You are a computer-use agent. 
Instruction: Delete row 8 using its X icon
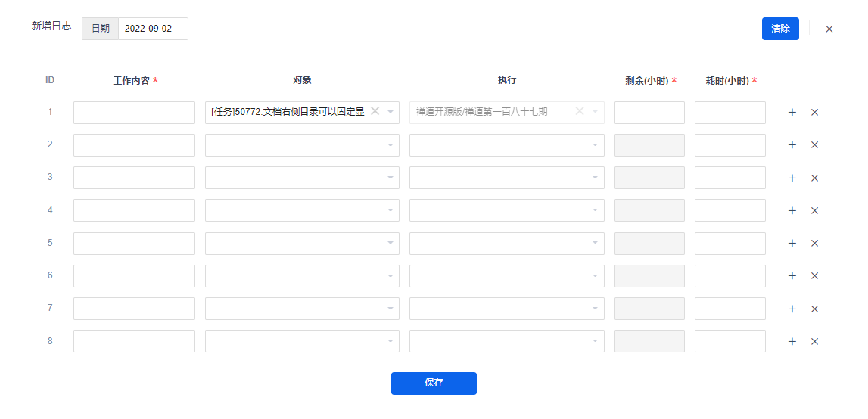[x=814, y=342]
